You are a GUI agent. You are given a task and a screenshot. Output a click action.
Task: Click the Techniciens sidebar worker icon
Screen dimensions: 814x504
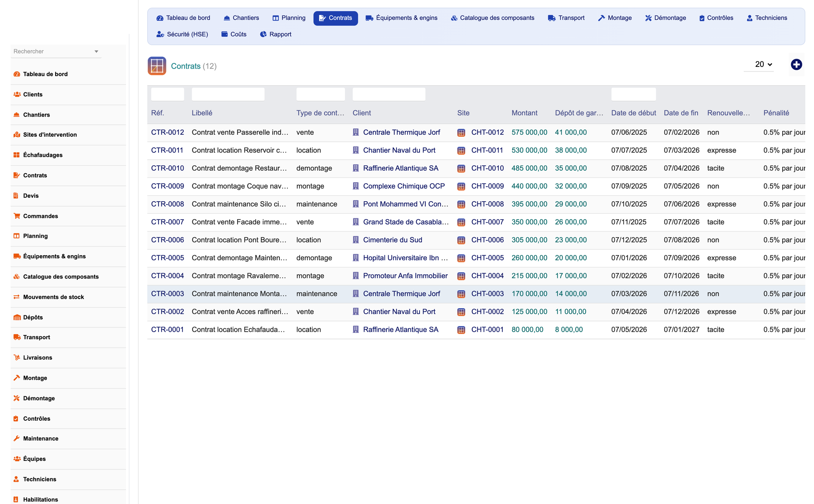click(x=17, y=479)
